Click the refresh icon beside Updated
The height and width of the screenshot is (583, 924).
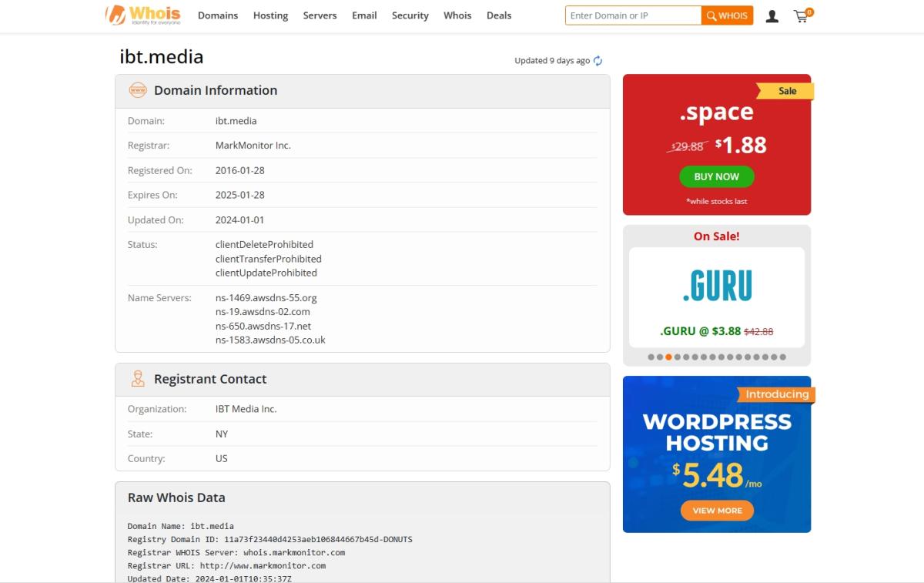(598, 61)
